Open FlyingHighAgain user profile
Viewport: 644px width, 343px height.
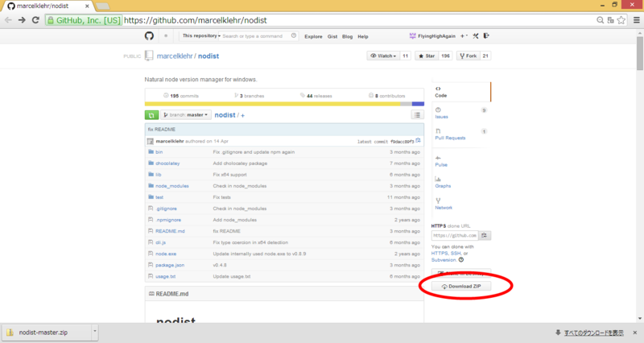tap(432, 36)
